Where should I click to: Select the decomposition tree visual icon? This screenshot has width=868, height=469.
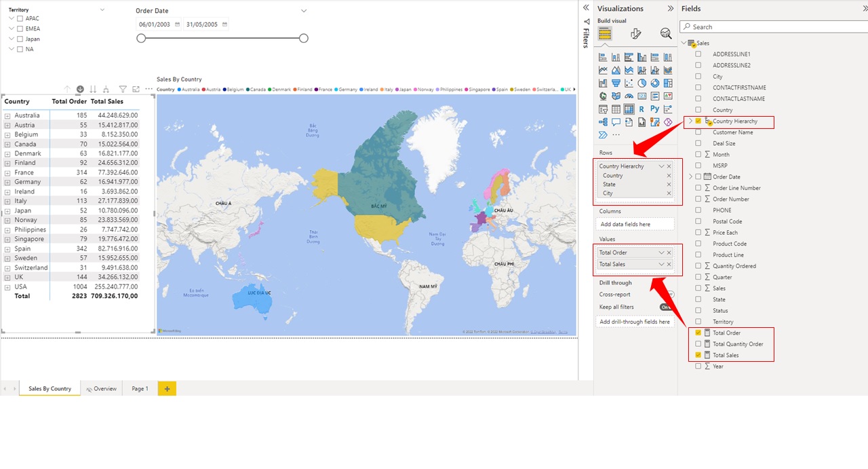pos(604,121)
